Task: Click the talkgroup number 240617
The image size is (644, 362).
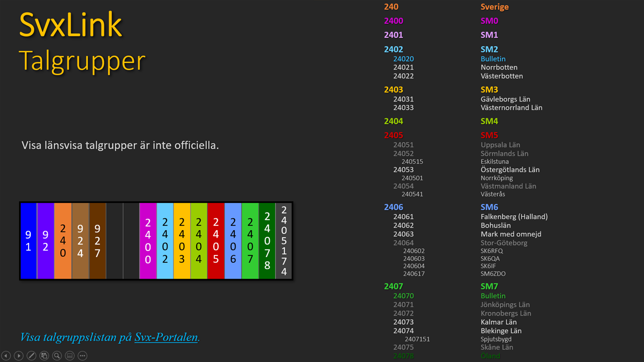Action: tap(414, 274)
